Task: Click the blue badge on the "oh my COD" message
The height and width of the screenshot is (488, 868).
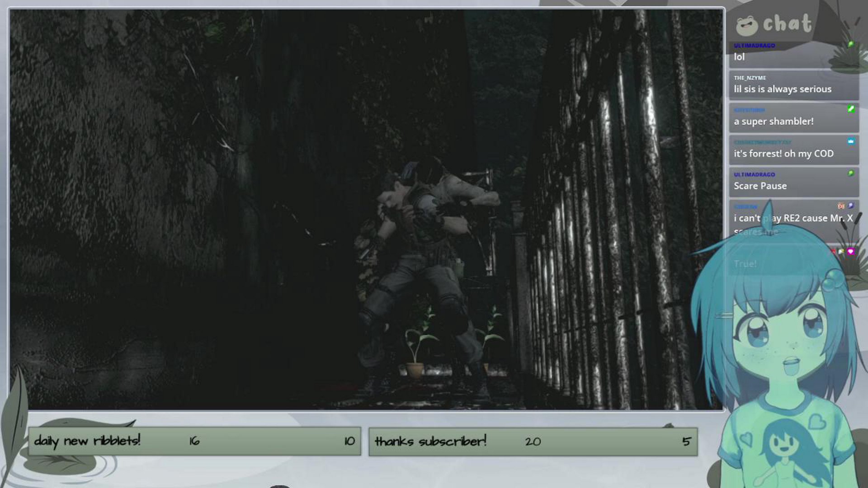Action: 850,141
